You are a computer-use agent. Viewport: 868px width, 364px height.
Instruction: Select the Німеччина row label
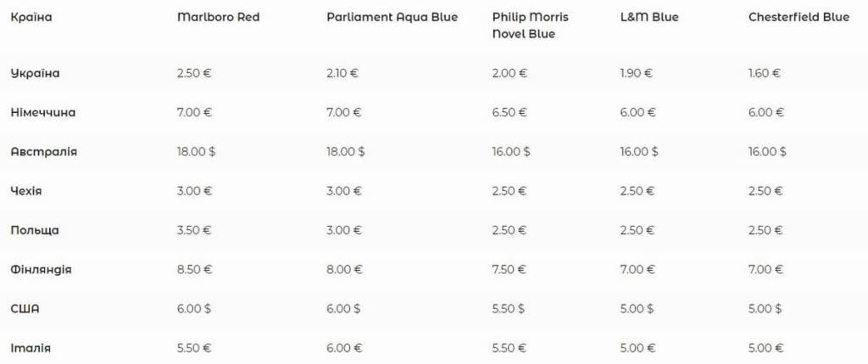[x=43, y=113]
